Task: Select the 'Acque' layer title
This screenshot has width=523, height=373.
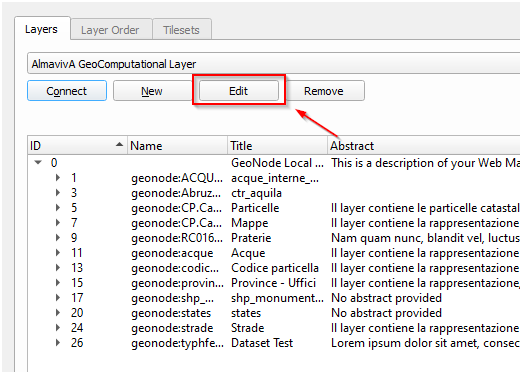Action: (248, 253)
